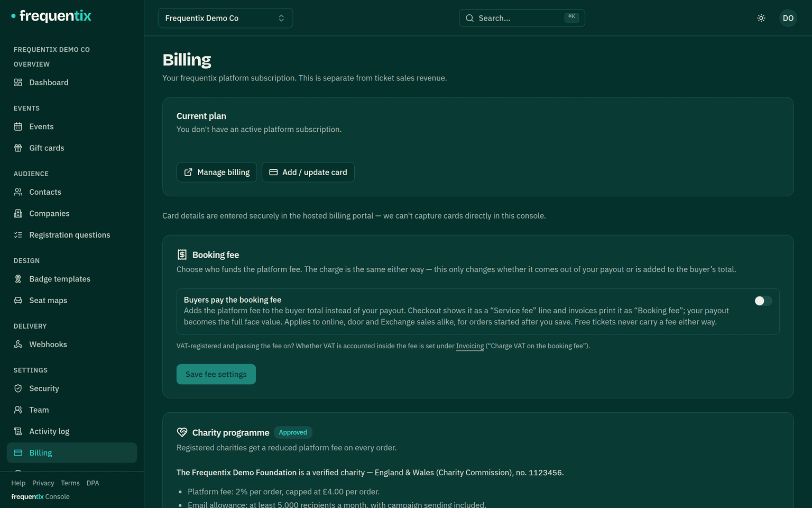812x508 pixels.
Task: Click the Charity programme heart icon
Action: (182, 432)
